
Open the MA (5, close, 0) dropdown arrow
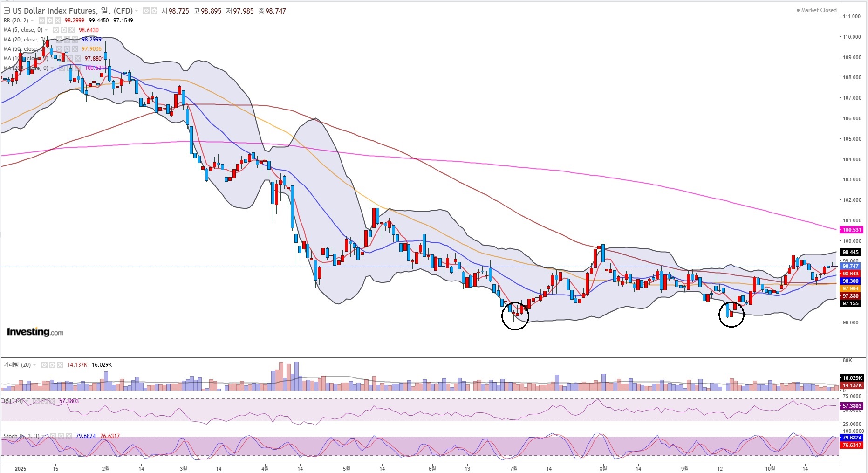[x=46, y=30]
